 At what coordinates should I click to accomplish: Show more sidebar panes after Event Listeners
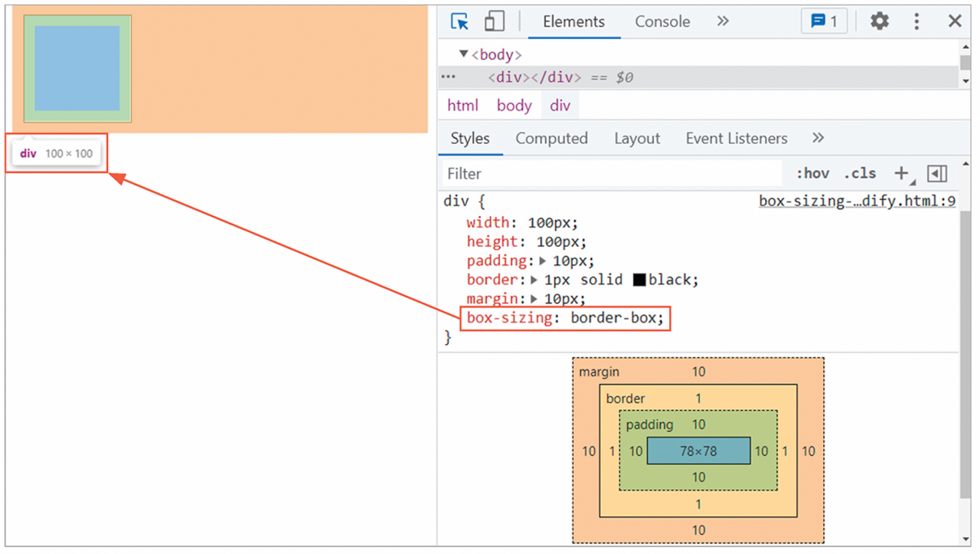click(818, 138)
